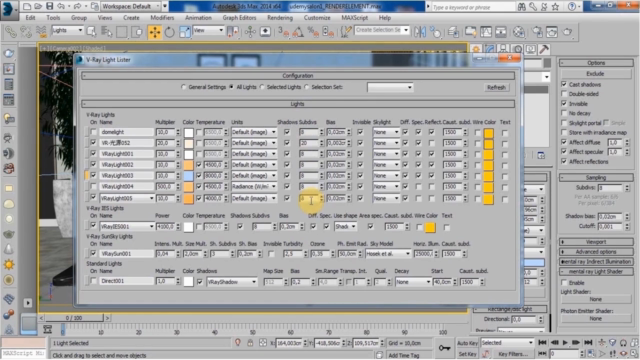Open VRaySun001 Sky Model dropdown
640x360 pixels.
pos(388,254)
